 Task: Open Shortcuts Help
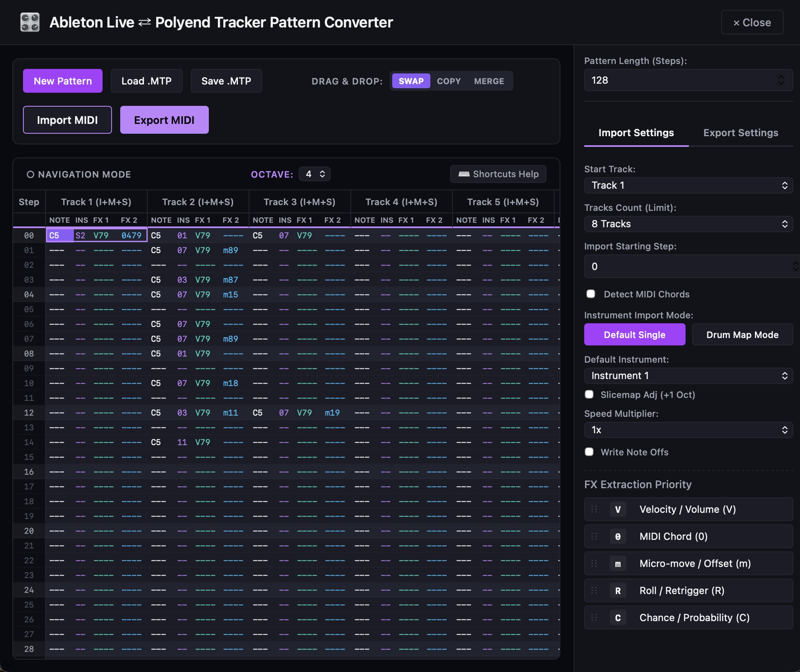pos(498,174)
